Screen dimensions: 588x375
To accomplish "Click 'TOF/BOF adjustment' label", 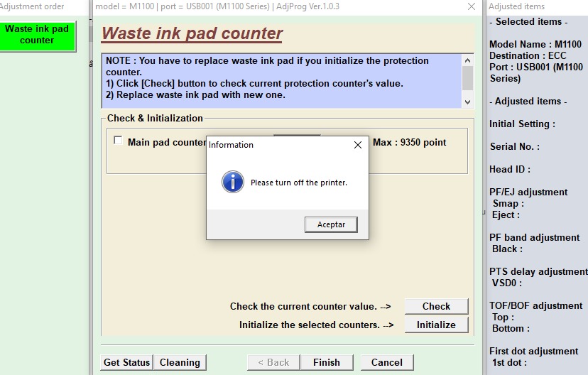I will pos(536,306).
